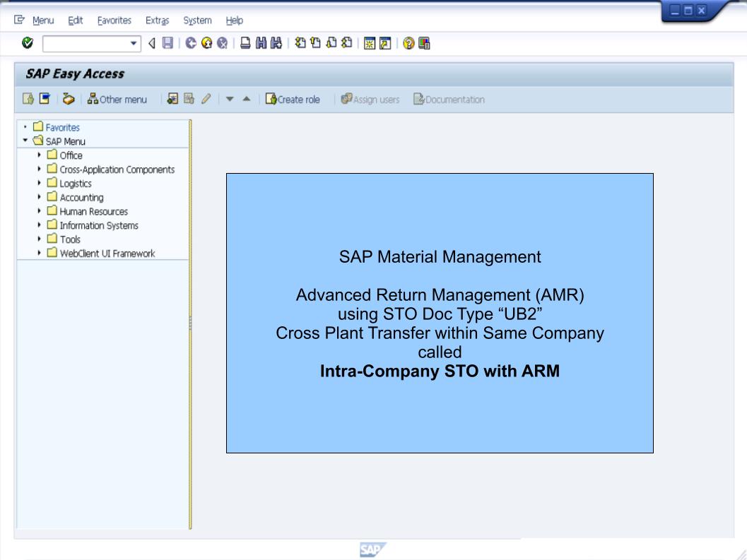Go to First Page icon
The image size is (747, 560).
click(300, 43)
